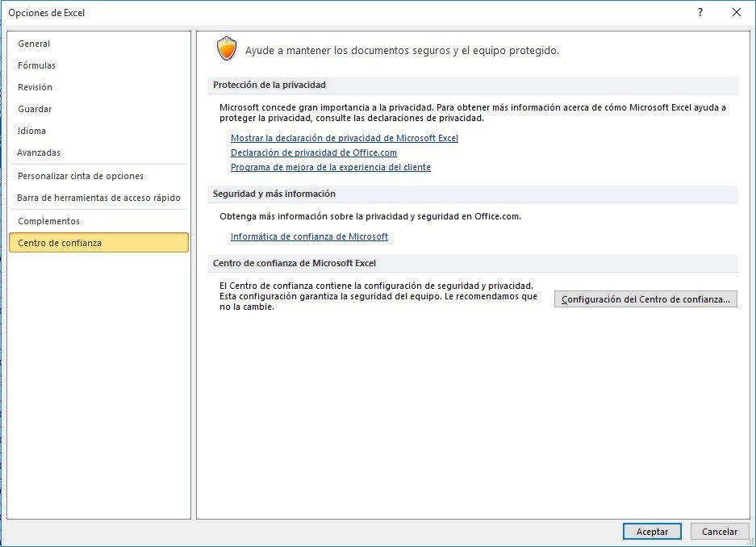This screenshot has height=547, width=756.
Task: Dismiss dialog with Cancelar button
Action: coord(720,532)
